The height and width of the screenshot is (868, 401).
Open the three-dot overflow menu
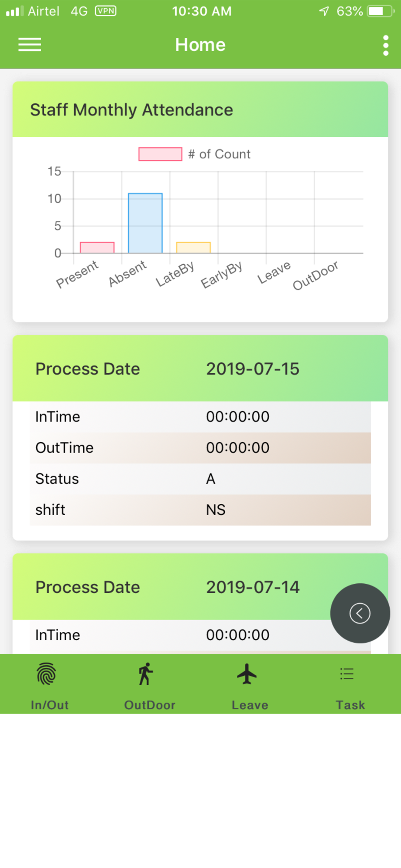[385, 45]
